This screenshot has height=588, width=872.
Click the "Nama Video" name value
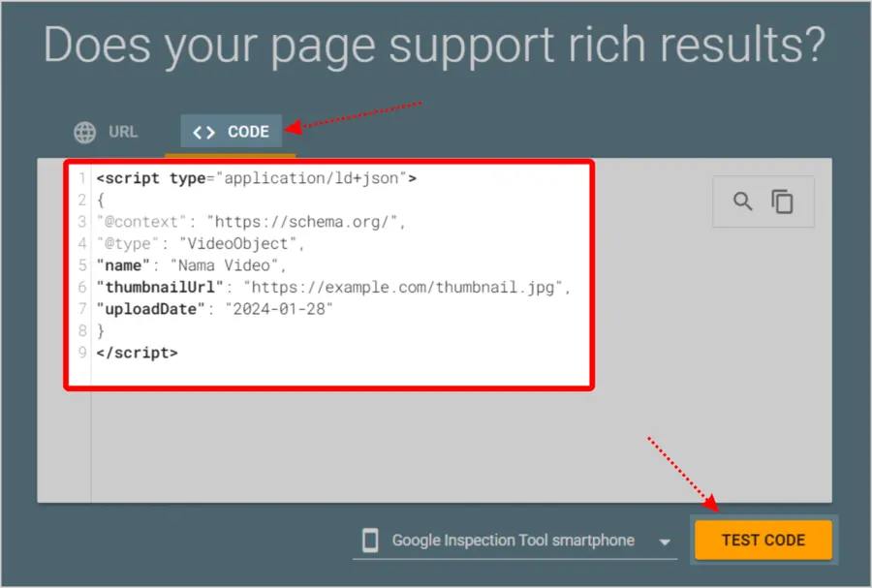pos(225,265)
